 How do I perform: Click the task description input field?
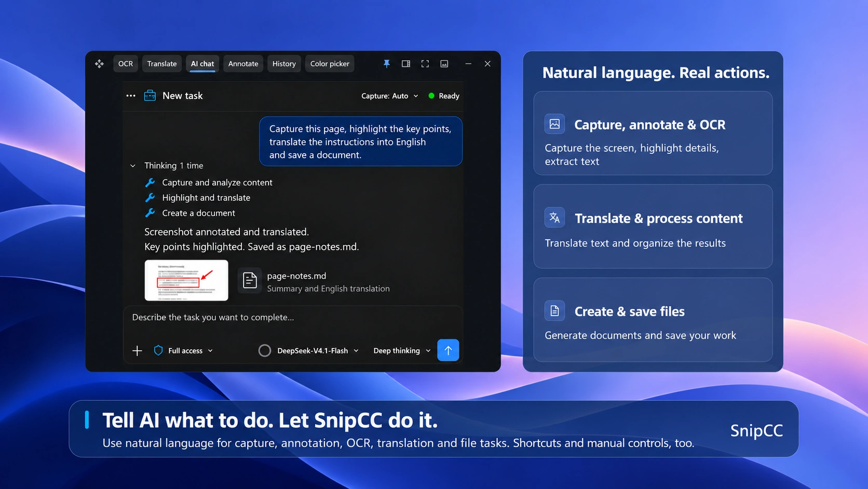tap(293, 318)
